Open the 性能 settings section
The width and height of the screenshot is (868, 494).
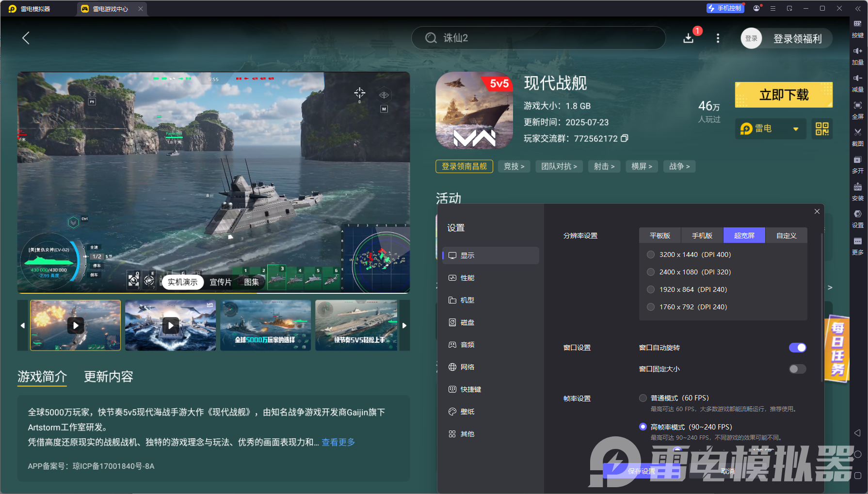coord(491,278)
